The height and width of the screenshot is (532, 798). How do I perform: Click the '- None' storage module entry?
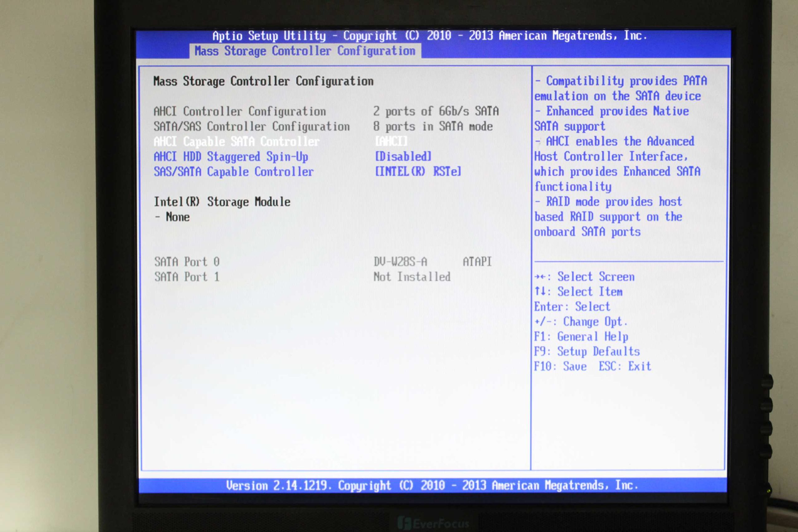(172, 217)
